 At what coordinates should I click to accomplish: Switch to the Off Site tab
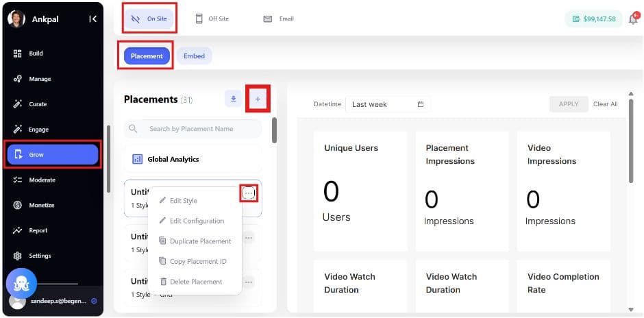tap(212, 19)
